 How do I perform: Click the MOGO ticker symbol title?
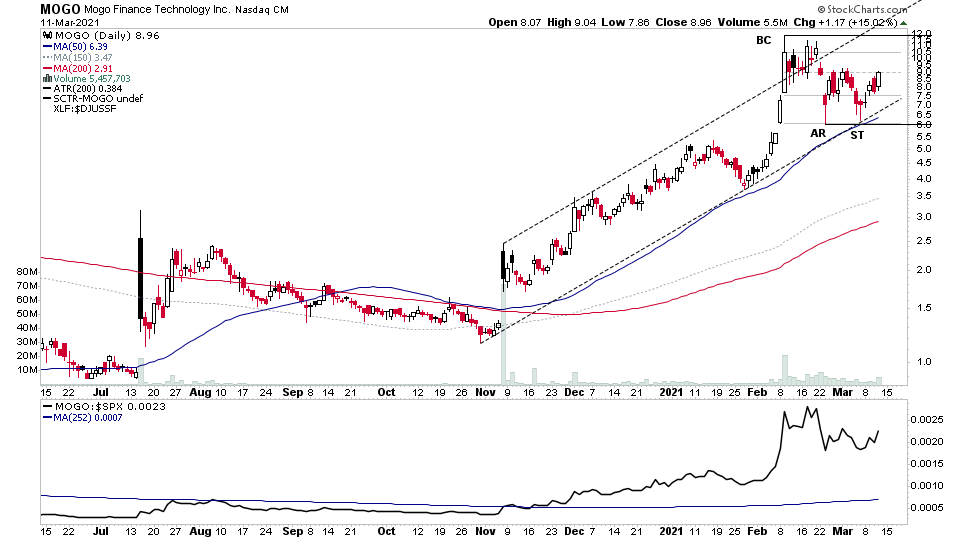coord(60,9)
